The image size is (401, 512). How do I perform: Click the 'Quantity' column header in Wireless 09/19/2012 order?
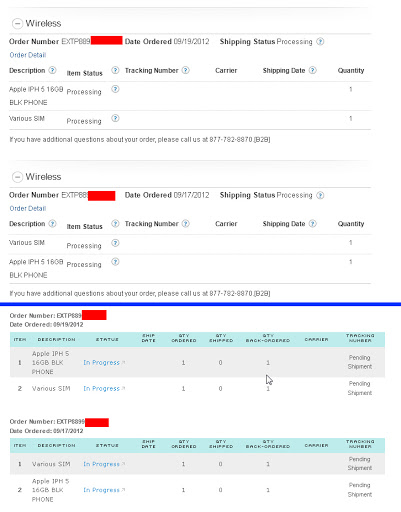click(x=351, y=70)
